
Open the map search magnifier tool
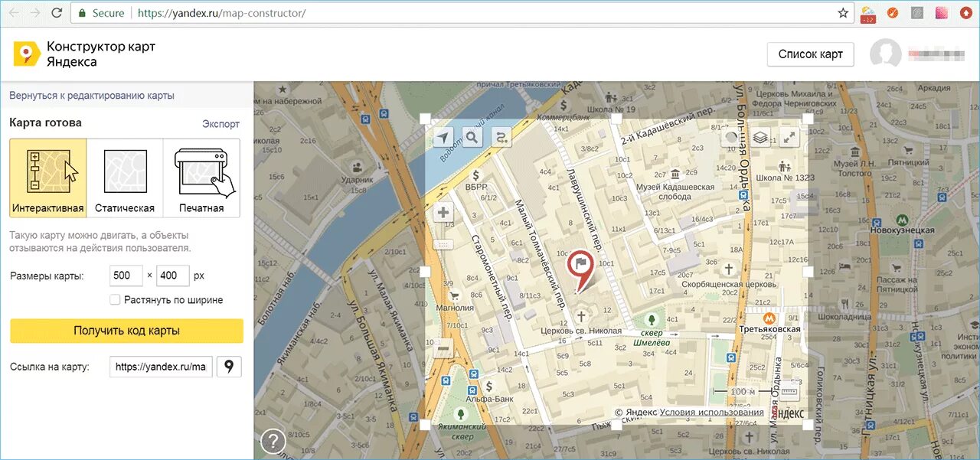(472, 137)
